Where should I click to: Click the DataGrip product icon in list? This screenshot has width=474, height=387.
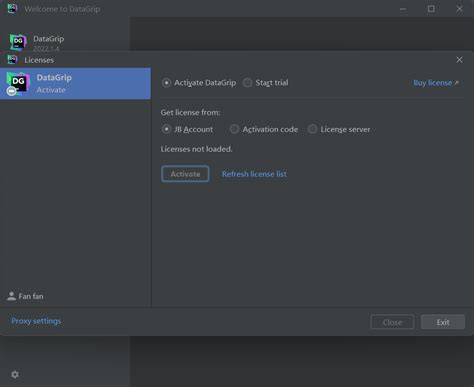coord(18,83)
